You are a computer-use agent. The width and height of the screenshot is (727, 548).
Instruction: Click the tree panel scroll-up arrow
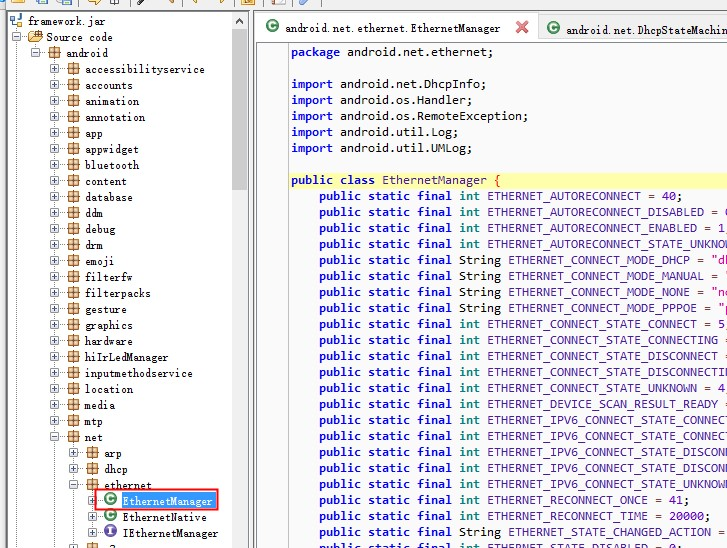tap(239, 21)
